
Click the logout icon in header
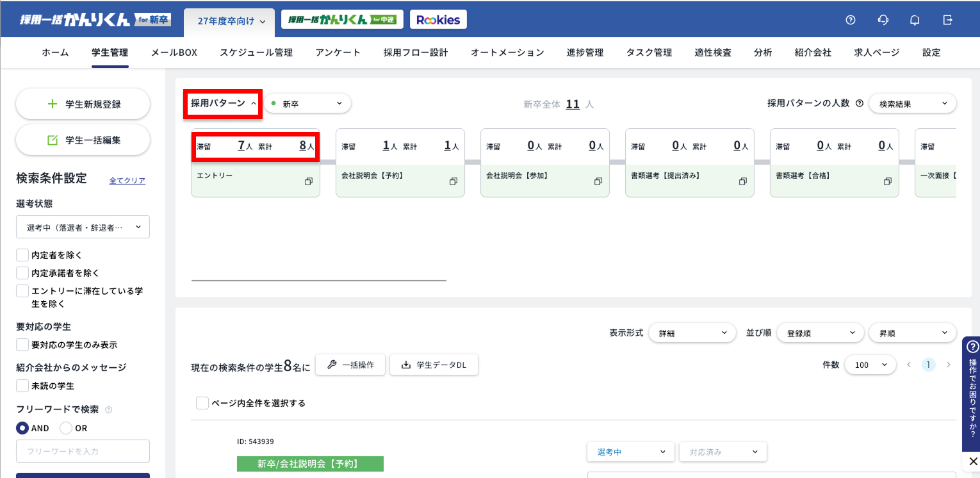coord(948,20)
